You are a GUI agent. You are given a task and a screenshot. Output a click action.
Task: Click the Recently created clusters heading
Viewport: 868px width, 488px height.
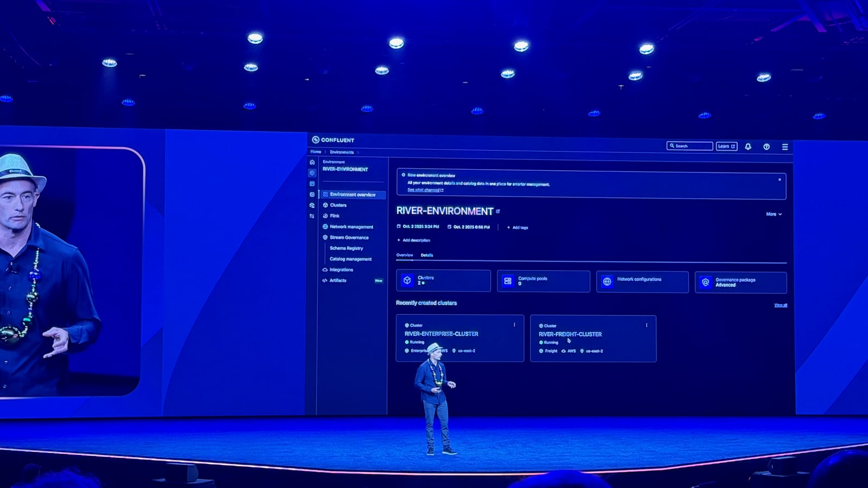pyautogui.click(x=426, y=303)
